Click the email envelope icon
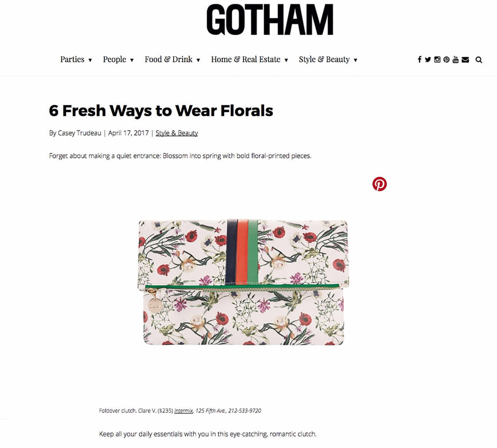Viewport: 497px width, 448px height. click(465, 60)
